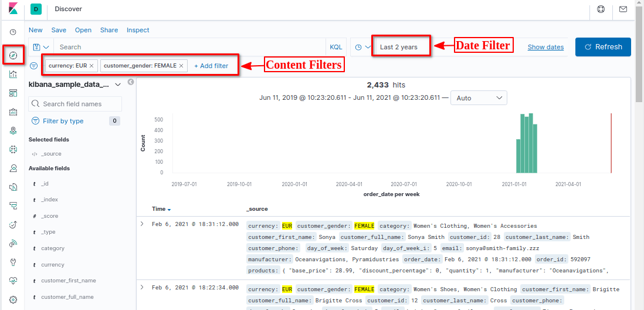Open the SIEM icon in sidebar

(13, 244)
